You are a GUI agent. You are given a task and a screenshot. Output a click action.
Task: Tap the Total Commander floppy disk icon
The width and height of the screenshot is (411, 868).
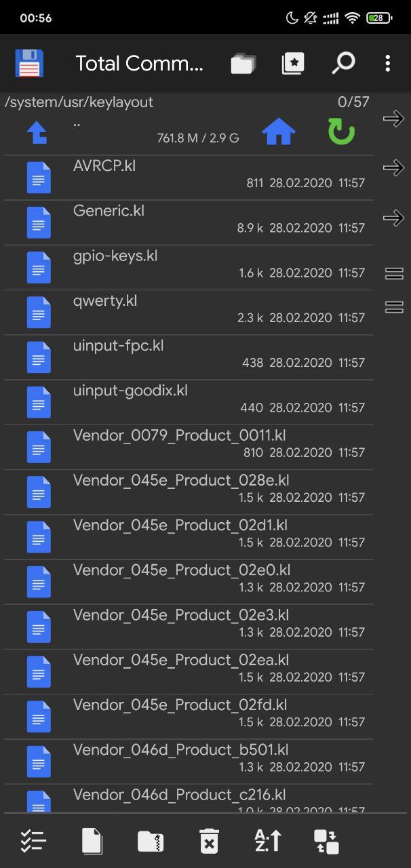(x=29, y=64)
